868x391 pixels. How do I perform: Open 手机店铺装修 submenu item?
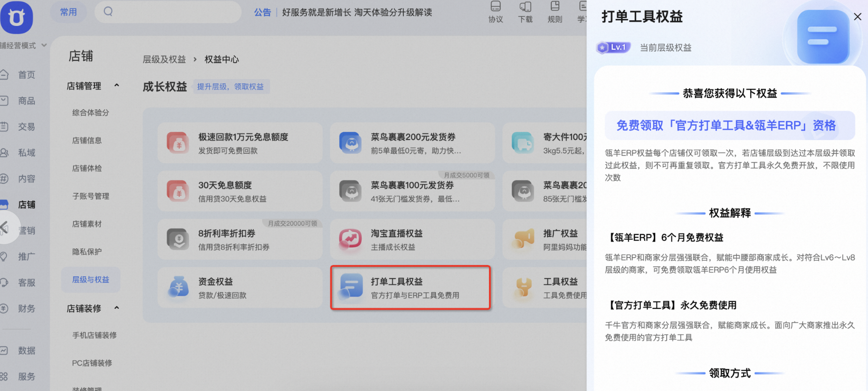click(x=95, y=335)
